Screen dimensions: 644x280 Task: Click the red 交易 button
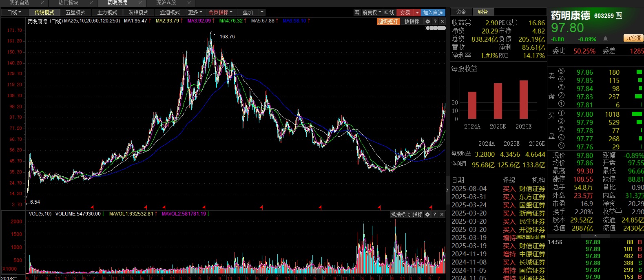coord(405,13)
